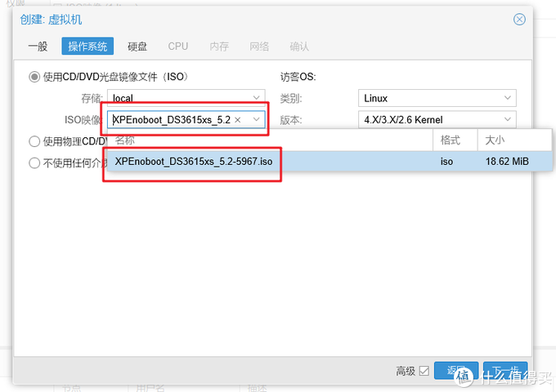Click the iso format cell
The image size is (556, 392).
pyautogui.click(x=446, y=162)
